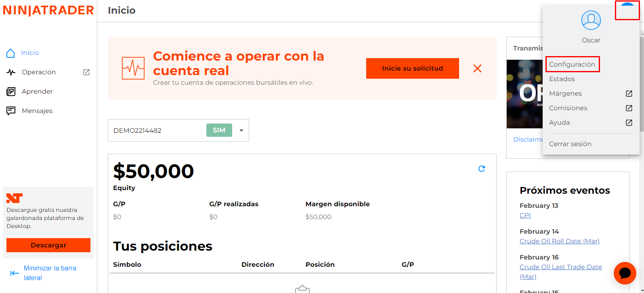Open Mensajes in sidebar
The width and height of the screenshot is (644, 293).
click(x=37, y=111)
